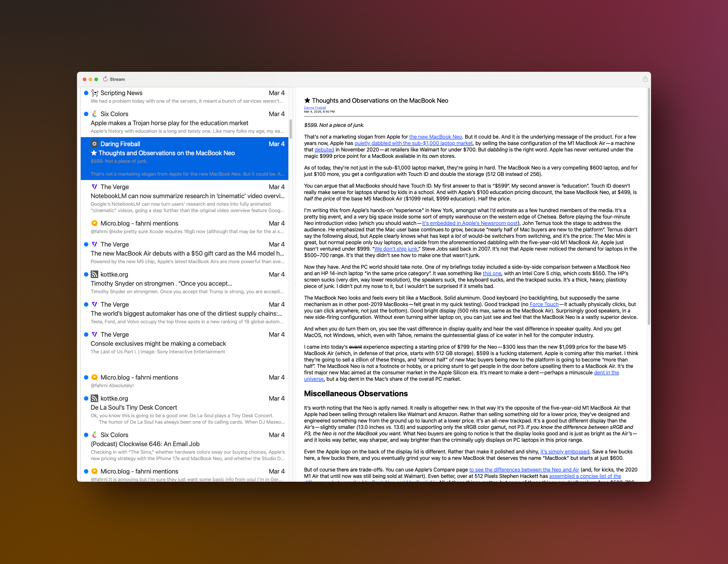Click the refresh icon beside Stream
The height and width of the screenshot is (564, 728).
(x=105, y=79)
